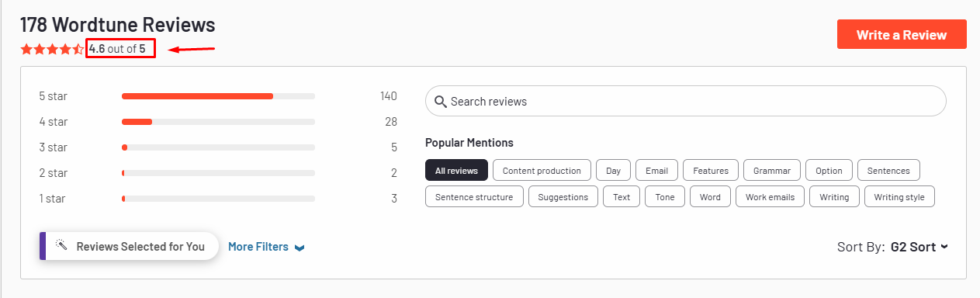
Task: Click the magnifier icon in the search box
Action: 441,102
